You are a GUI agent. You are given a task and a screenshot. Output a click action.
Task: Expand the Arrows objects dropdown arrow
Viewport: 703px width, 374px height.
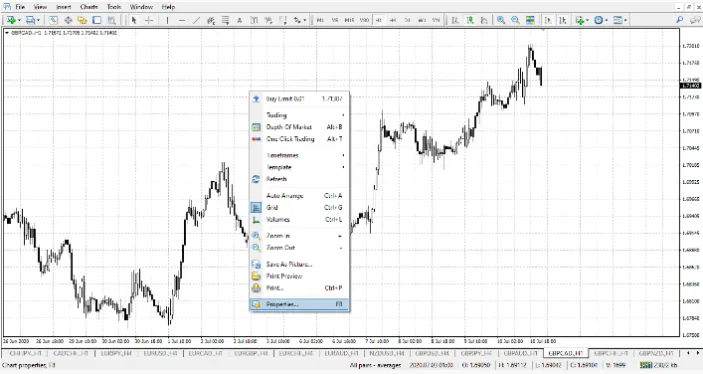304,20
